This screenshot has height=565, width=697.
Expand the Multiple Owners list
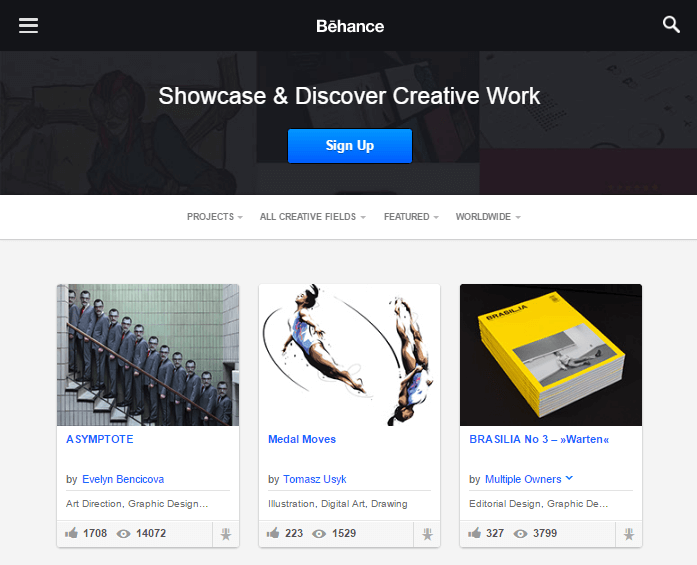click(529, 479)
